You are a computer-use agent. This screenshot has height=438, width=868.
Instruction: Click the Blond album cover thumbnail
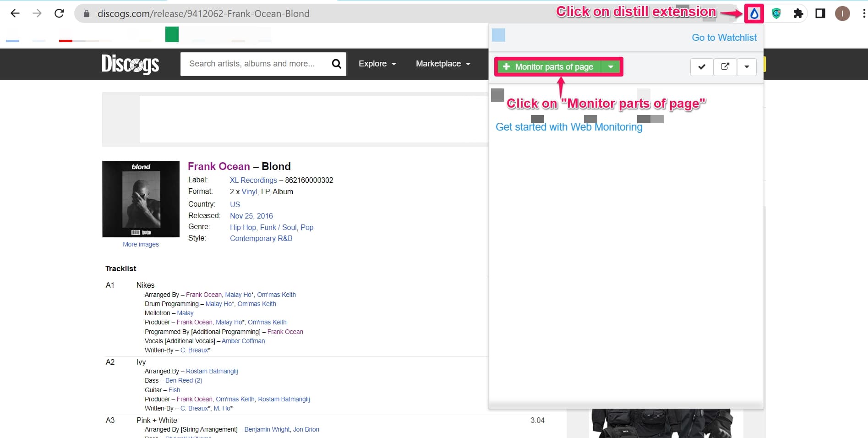[141, 199]
